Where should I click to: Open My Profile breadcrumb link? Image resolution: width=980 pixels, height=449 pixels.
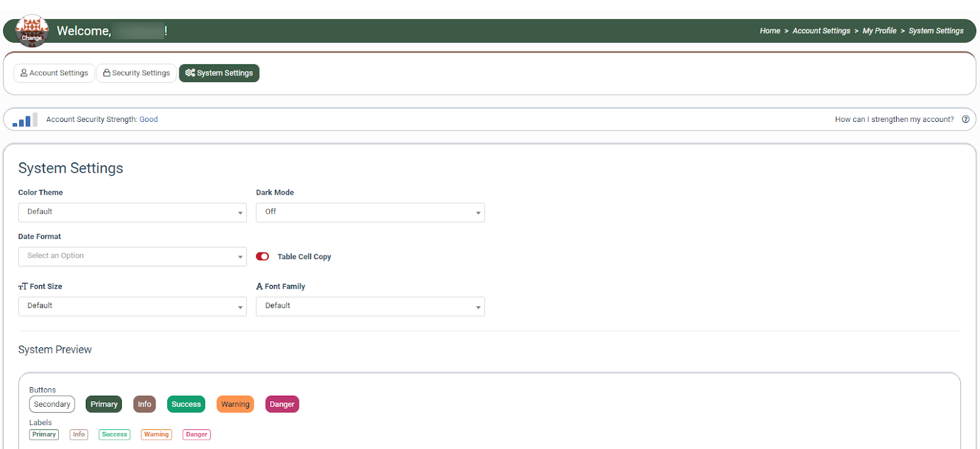[x=879, y=31]
